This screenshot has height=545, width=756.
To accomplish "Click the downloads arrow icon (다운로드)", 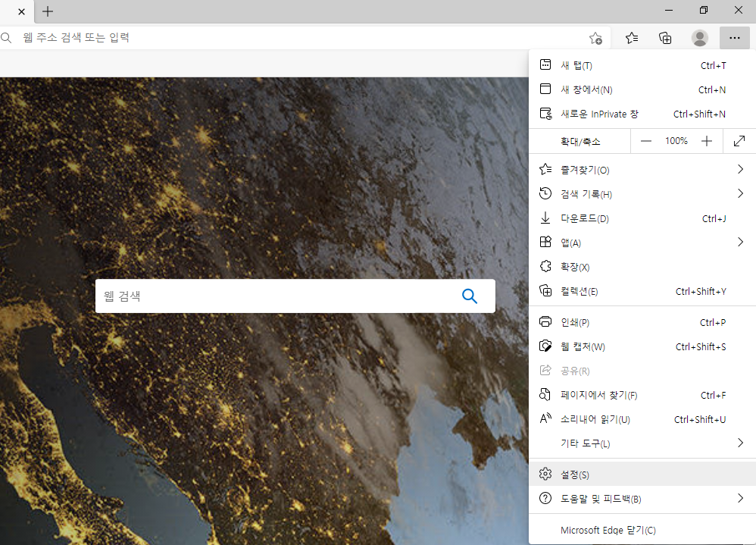I will 545,218.
